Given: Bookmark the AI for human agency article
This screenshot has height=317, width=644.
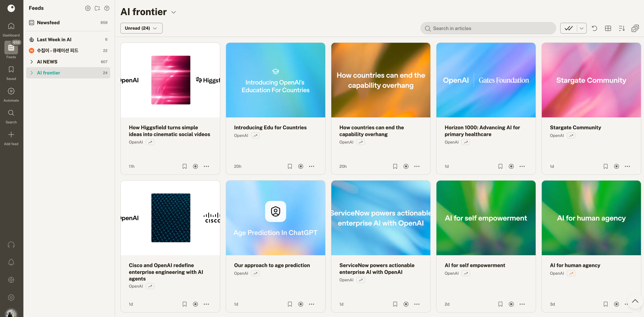Looking at the screenshot, I should [x=606, y=304].
